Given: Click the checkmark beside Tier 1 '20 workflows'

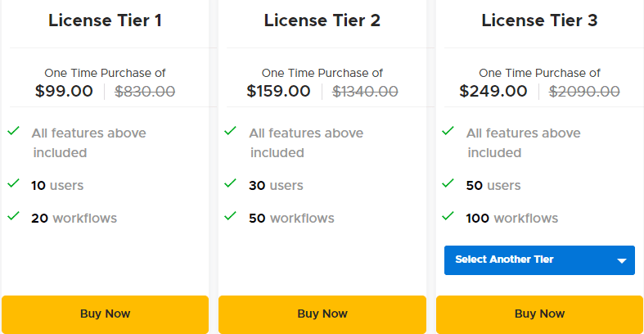Looking at the screenshot, I should (13, 216).
